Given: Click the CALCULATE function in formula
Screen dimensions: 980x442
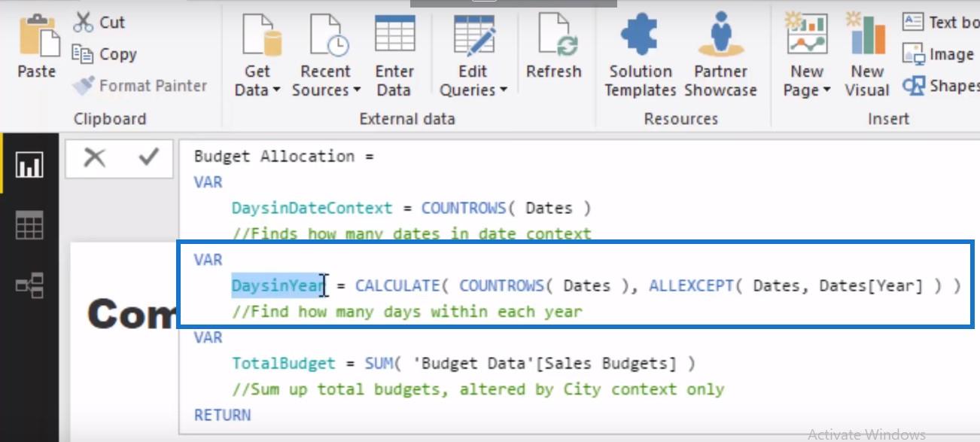Looking at the screenshot, I should tap(397, 285).
